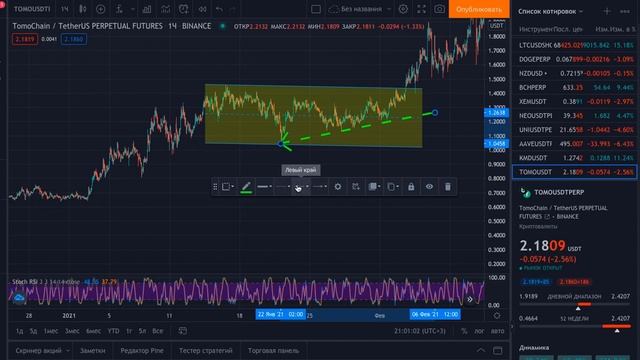Open the Торговая панель tab
Screen dimensions: 640x360
click(x=273, y=351)
